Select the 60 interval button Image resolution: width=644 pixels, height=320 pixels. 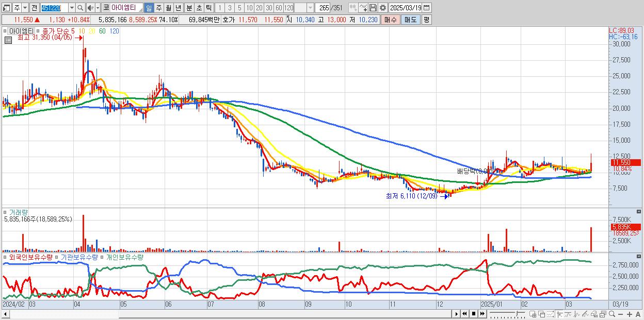pos(279,8)
